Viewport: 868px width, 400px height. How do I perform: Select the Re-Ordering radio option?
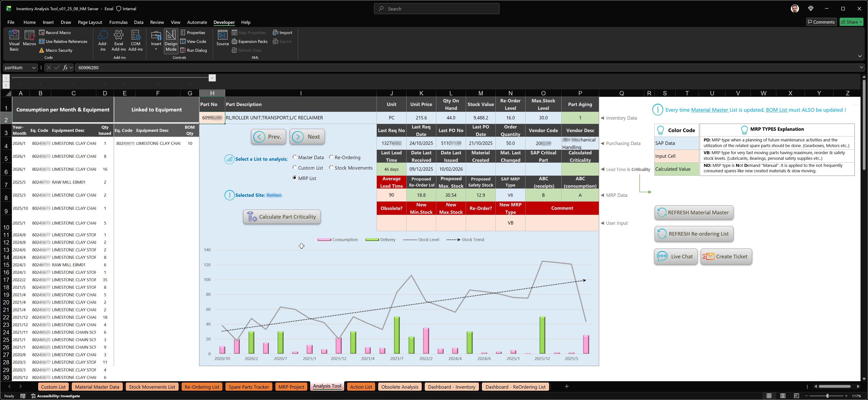click(x=331, y=157)
